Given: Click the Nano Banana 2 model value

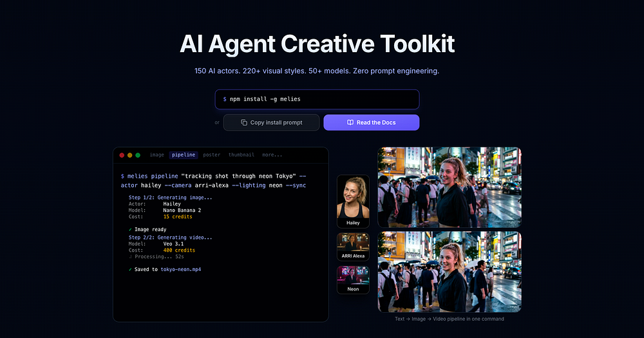Looking at the screenshot, I should pos(182,211).
